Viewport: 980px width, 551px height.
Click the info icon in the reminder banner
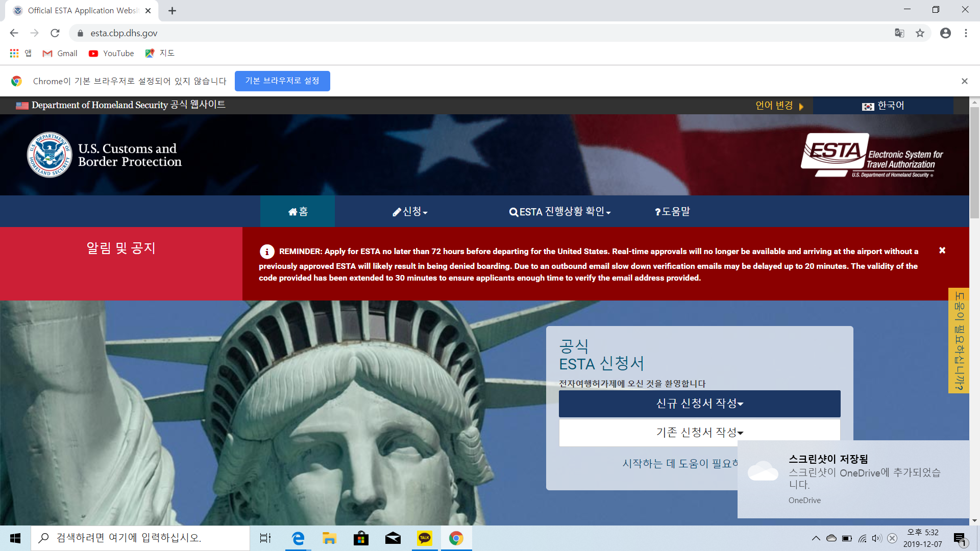coord(267,252)
